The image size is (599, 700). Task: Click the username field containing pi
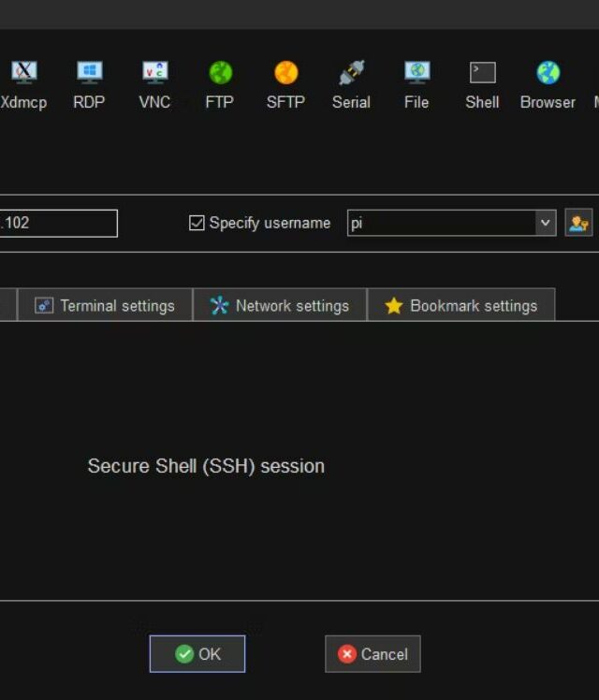[x=440, y=223]
